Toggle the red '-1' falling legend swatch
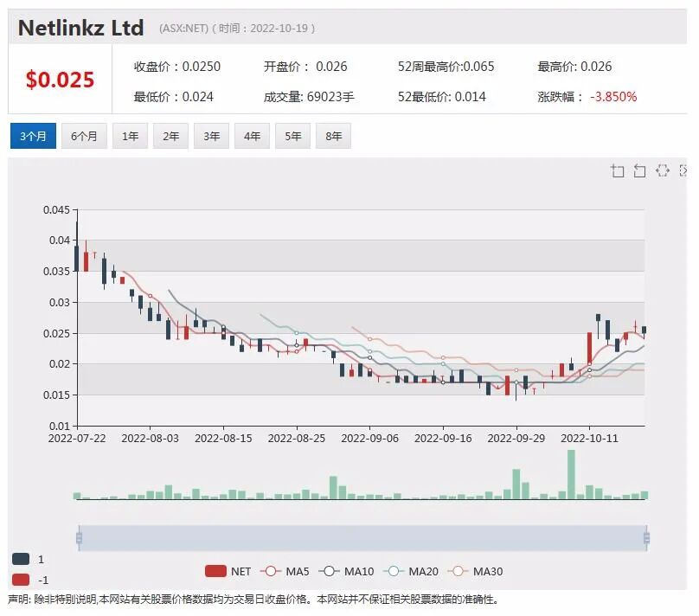 click(21, 580)
